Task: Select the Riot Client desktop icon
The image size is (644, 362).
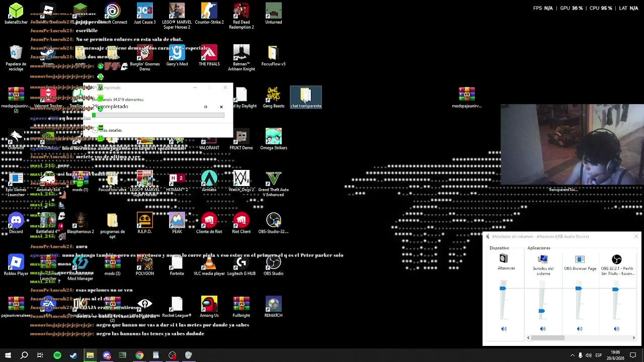Action: click(x=242, y=223)
